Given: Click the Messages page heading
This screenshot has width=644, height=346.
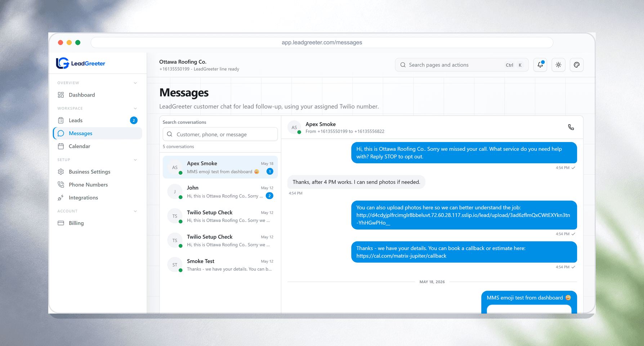Looking at the screenshot, I should [184, 93].
